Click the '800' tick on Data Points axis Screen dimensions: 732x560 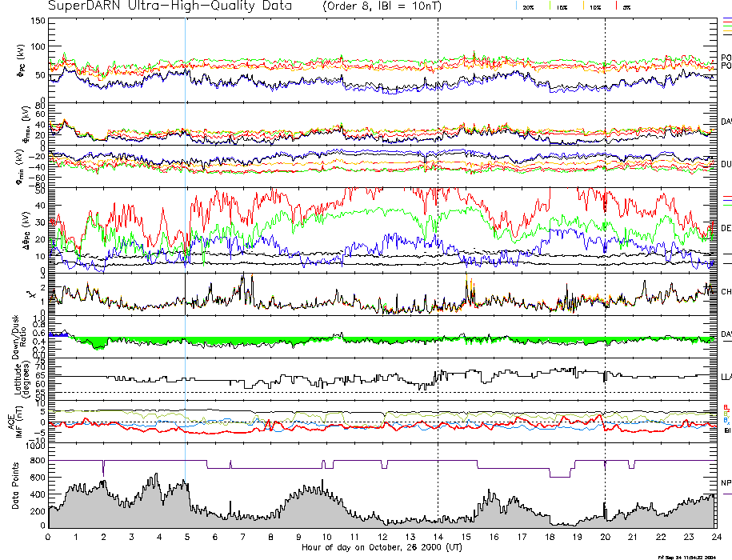point(38,461)
